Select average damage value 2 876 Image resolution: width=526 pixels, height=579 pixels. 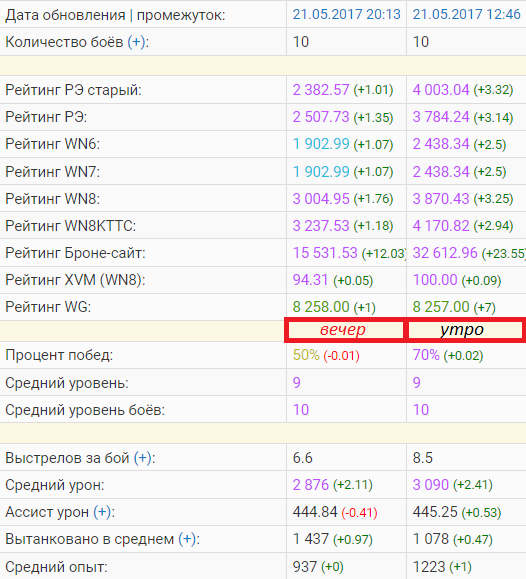[311, 485]
